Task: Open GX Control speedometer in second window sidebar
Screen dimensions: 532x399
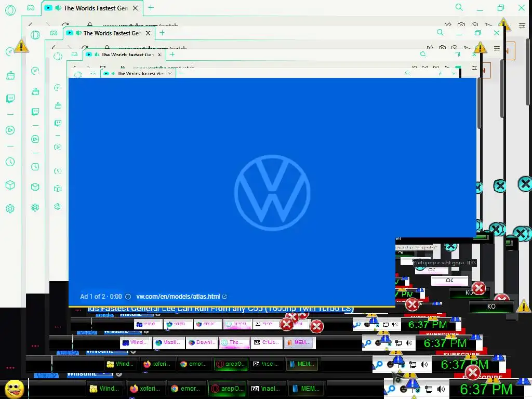Action: (35, 71)
